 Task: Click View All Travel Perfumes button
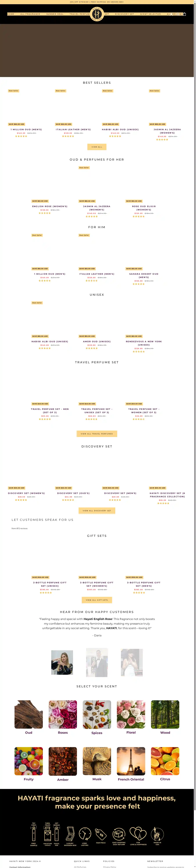point(97,434)
